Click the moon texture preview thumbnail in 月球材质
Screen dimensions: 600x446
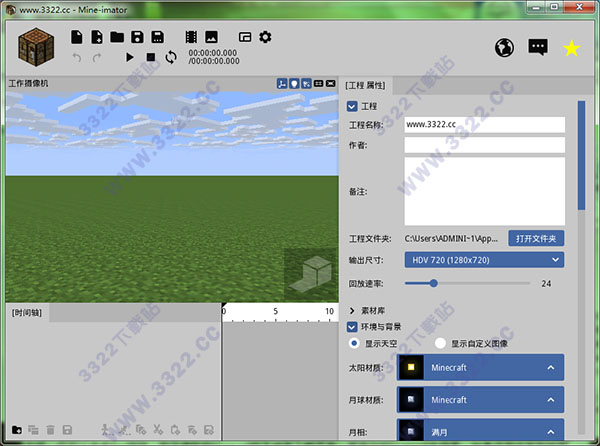[411, 400]
